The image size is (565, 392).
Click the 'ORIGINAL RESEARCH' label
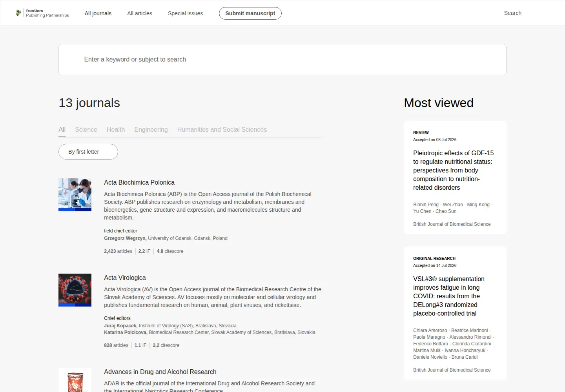[434, 258]
